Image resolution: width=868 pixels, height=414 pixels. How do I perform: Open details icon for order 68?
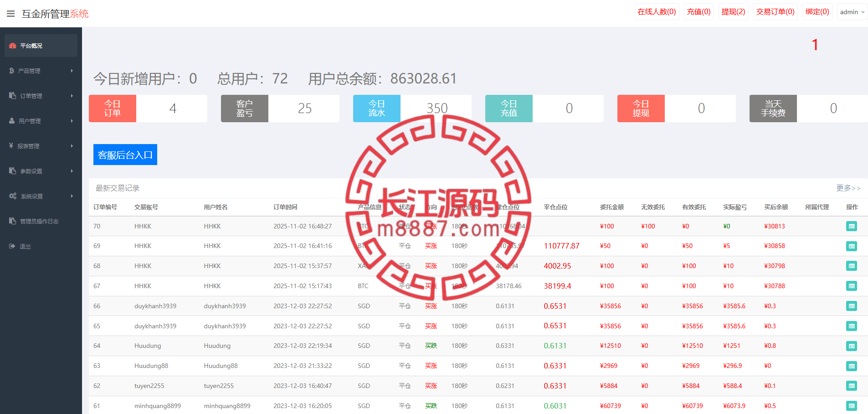[x=852, y=266]
